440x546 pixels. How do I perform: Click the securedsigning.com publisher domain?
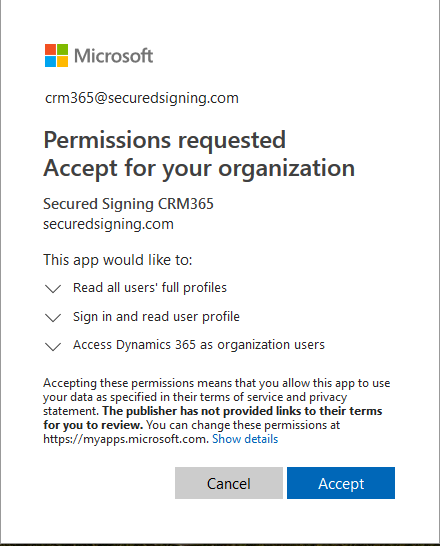[x=108, y=224]
